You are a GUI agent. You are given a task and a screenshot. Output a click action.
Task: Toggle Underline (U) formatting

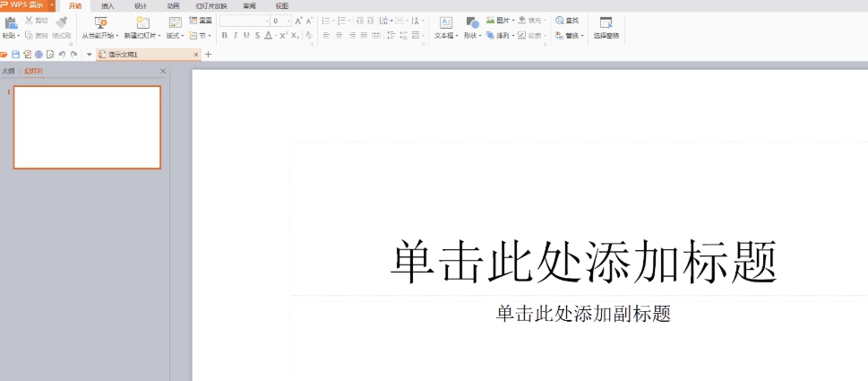pos(246,36)
